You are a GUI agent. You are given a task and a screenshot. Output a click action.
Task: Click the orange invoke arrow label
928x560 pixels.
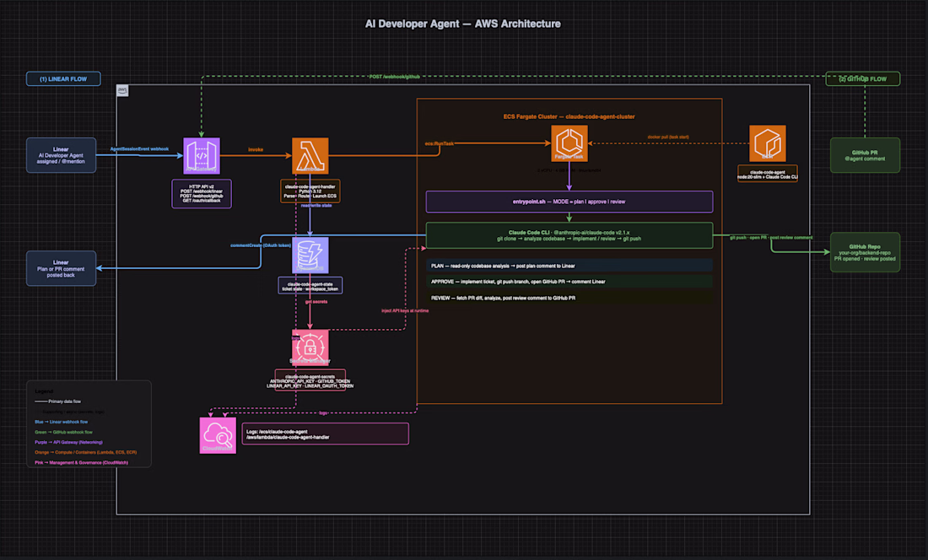tap(256, 149)
